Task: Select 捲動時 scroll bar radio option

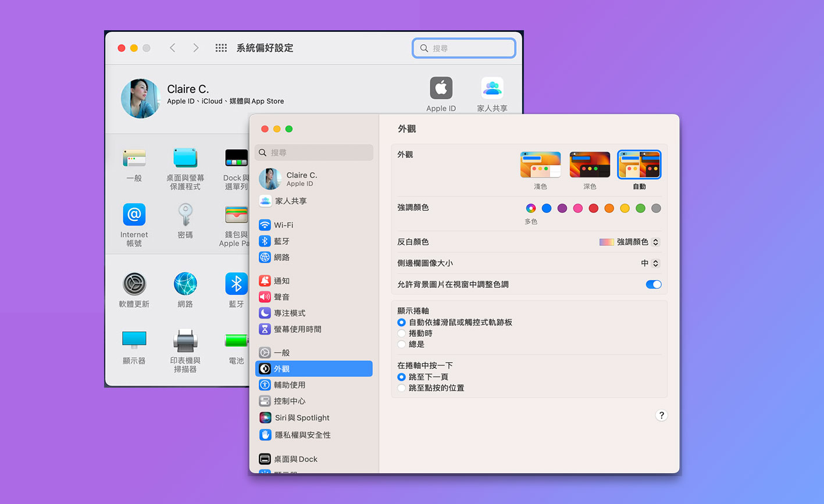Action: (401, 333)
